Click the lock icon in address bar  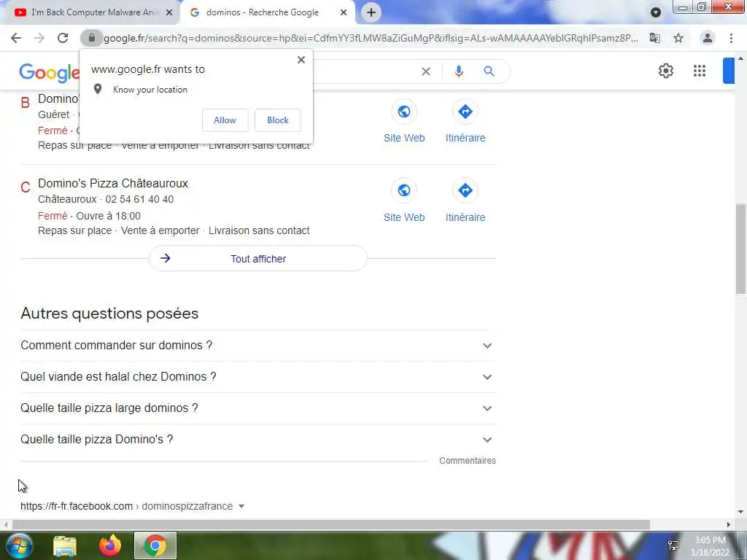pyautogui.click(x=91, y=38)
